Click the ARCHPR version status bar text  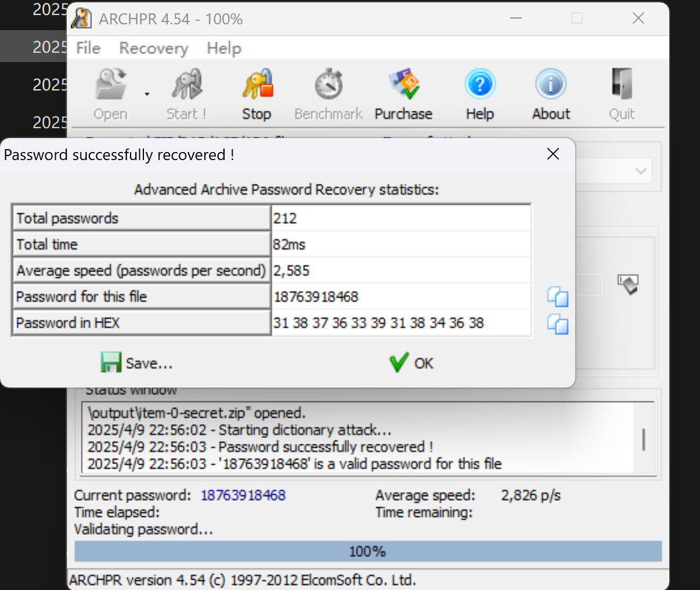click(x=243, y=580)
